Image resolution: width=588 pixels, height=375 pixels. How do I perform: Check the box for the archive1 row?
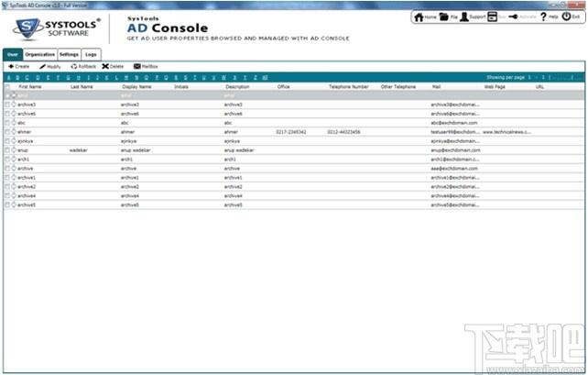click(7, 177)
